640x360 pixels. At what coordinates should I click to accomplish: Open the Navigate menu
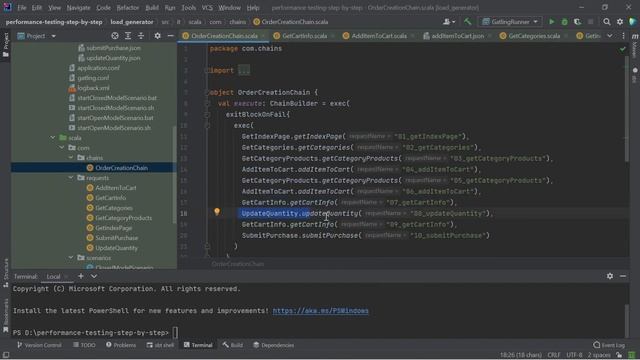point(78,7)
